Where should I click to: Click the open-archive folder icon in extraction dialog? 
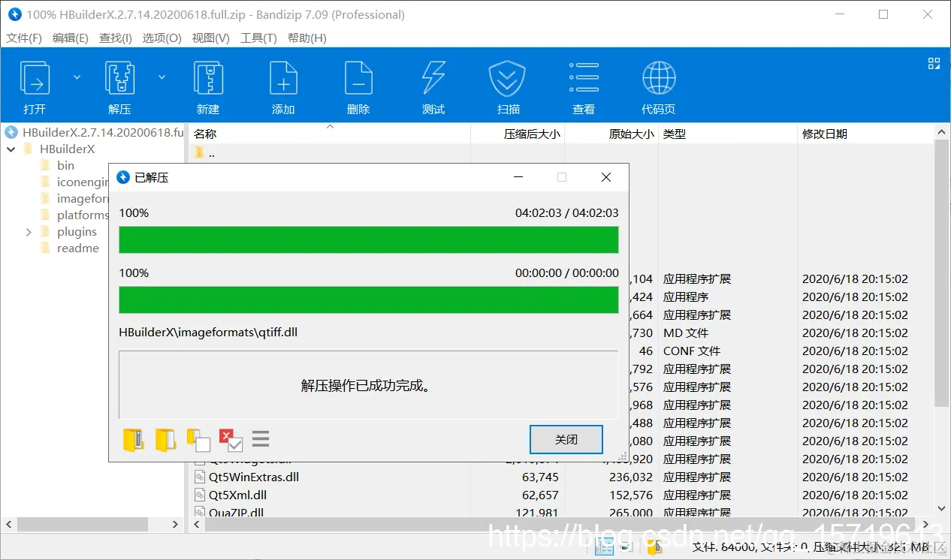coord(133,440)
